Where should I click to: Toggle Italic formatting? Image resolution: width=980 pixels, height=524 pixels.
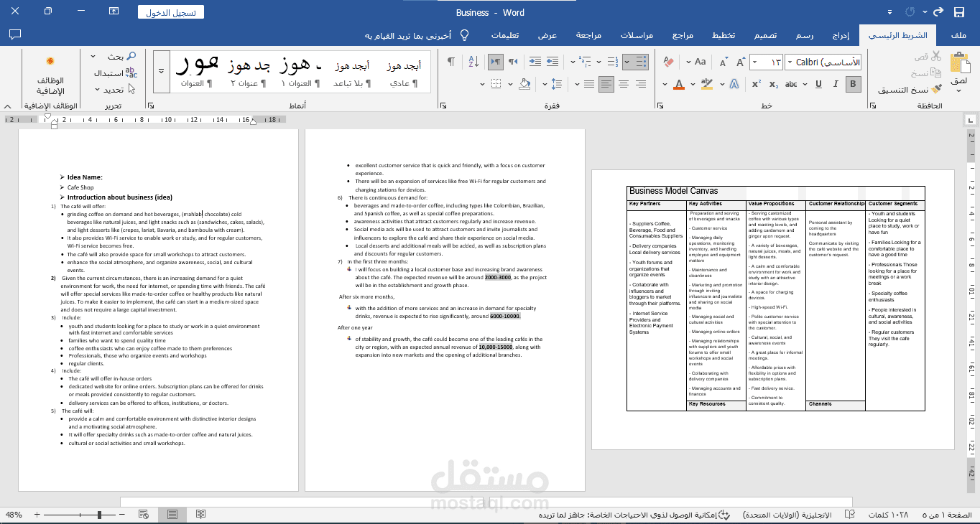(x=836, y=84)
